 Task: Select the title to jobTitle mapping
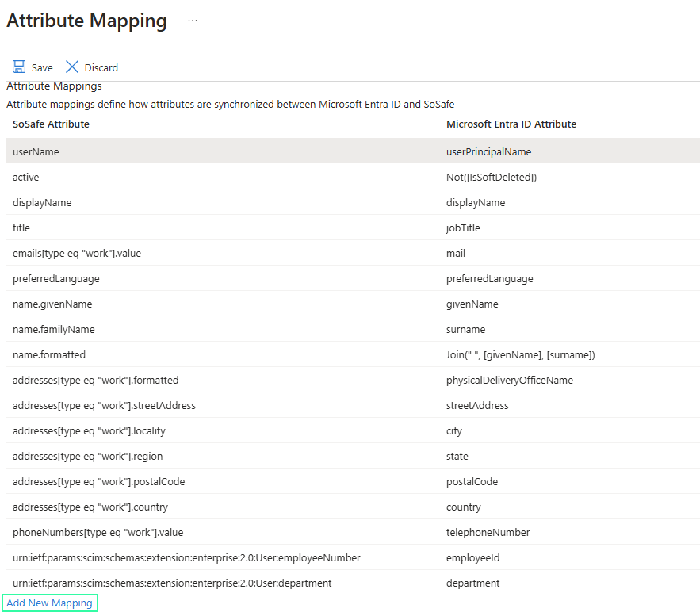point(21,228)
